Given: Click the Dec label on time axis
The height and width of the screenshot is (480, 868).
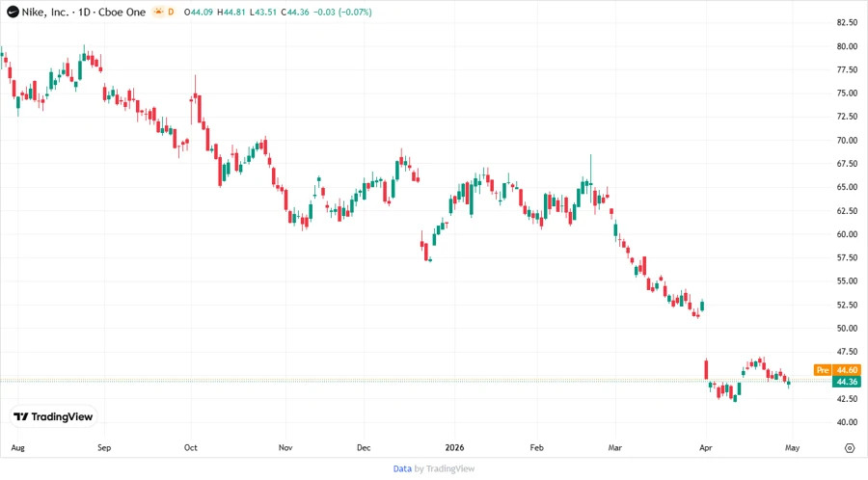Looking at the screenshot, I should 364,447.
